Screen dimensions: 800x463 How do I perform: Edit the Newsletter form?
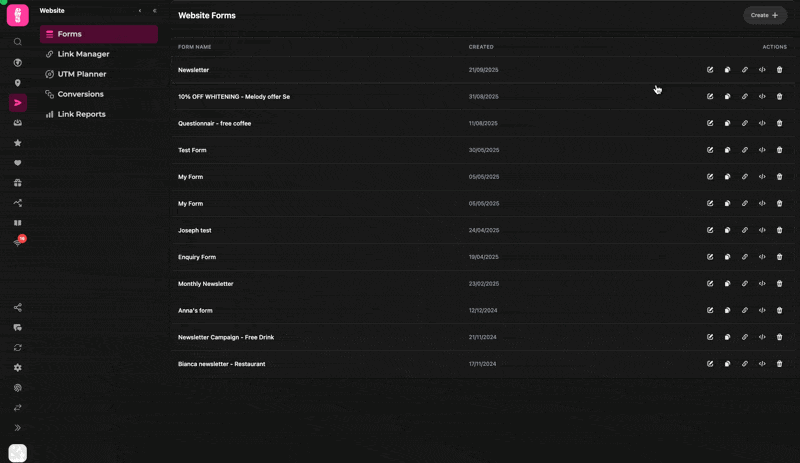(710, 70)
